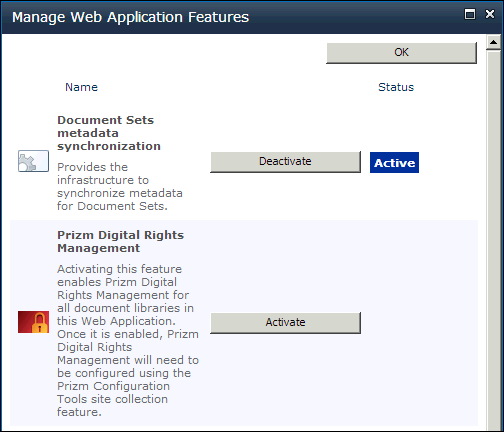Click the vertical scrollbar track
This screenshot has width=504, height=432.
click(493, 240)
